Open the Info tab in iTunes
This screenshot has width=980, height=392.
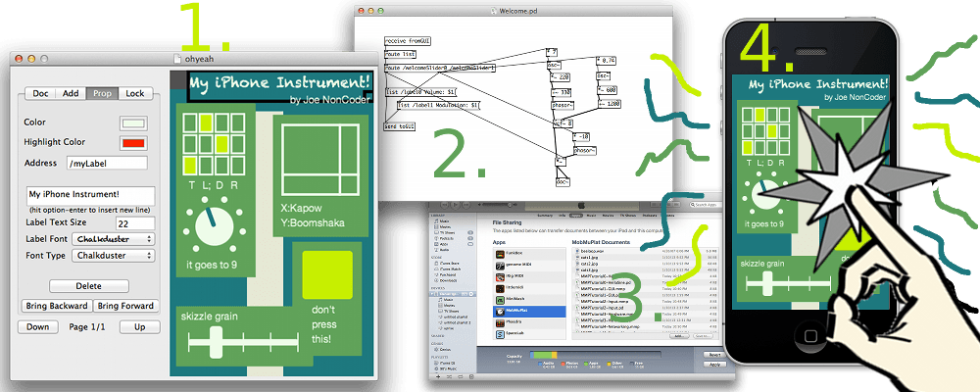[x=562, y=215]
